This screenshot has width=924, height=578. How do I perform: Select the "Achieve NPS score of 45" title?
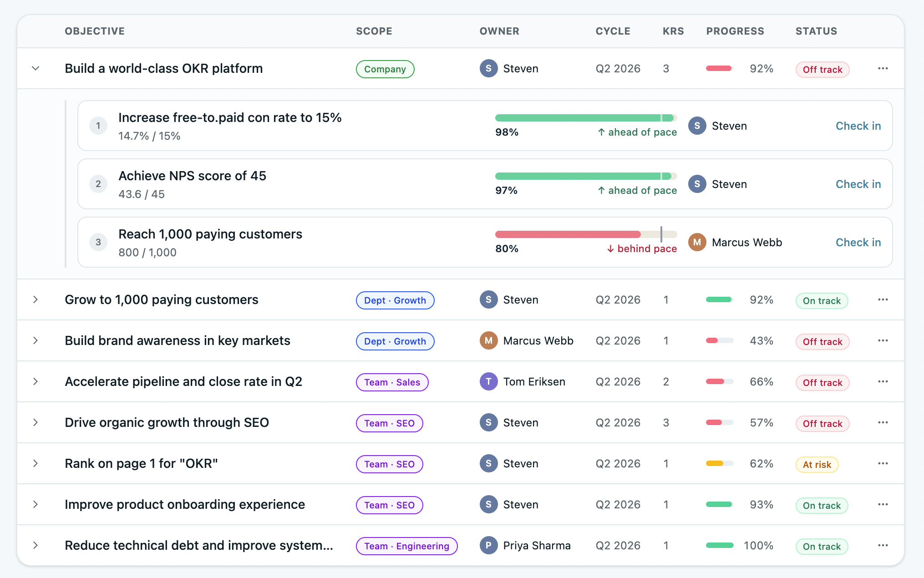tap(192, 176)
